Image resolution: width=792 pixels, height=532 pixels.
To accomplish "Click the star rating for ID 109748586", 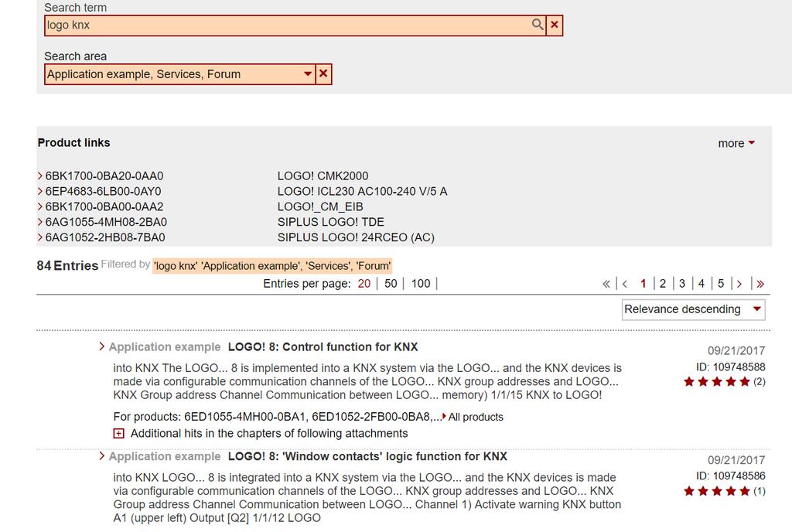I will click(717, 491).
